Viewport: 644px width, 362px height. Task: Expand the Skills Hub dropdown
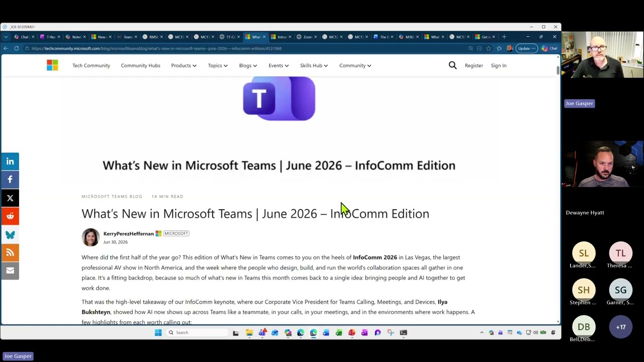pyautogui.click(x=314, y=65)
